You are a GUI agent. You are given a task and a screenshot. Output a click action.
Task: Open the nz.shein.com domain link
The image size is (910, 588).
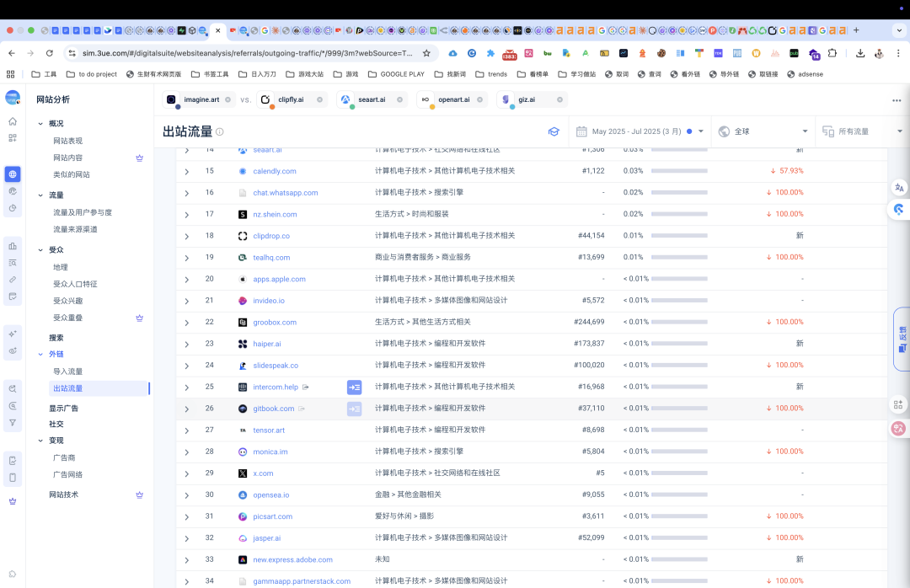(x=275, y=214)
